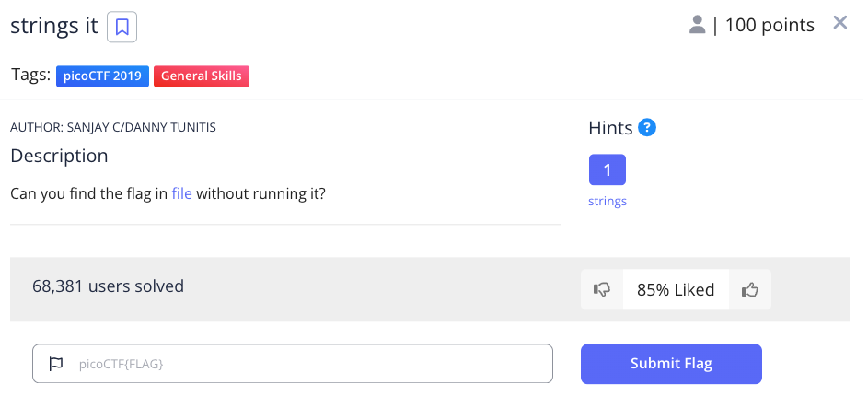Download the challenge file link
The width and height of the screenshot is (868, 408).
[x=181, y=194]
